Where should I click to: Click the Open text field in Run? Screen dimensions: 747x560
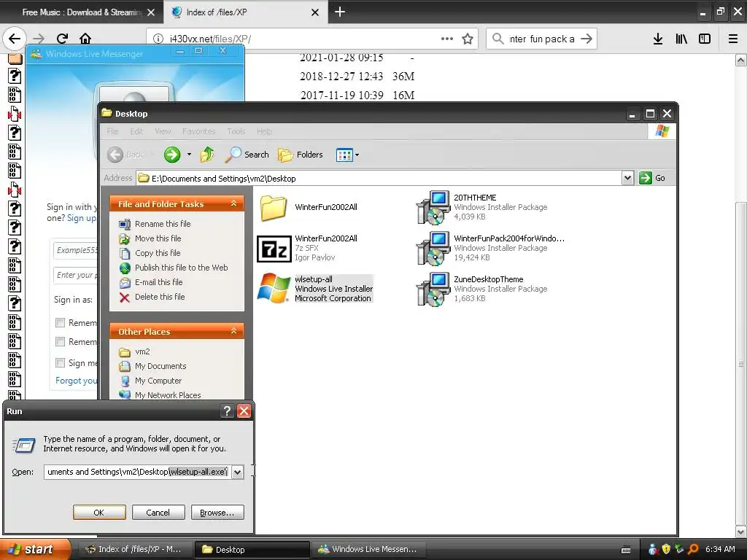(138, 472)
